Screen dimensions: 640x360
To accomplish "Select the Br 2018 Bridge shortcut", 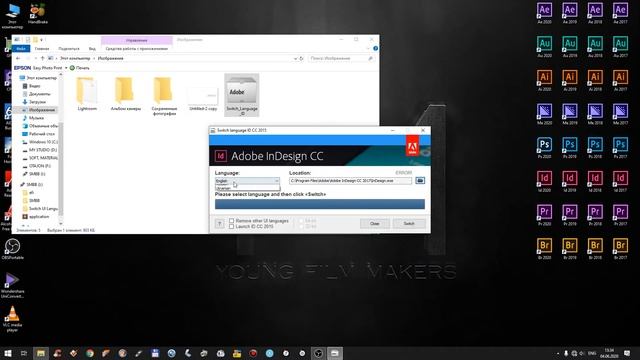I will pyautogui.click(x=595, y=248).
